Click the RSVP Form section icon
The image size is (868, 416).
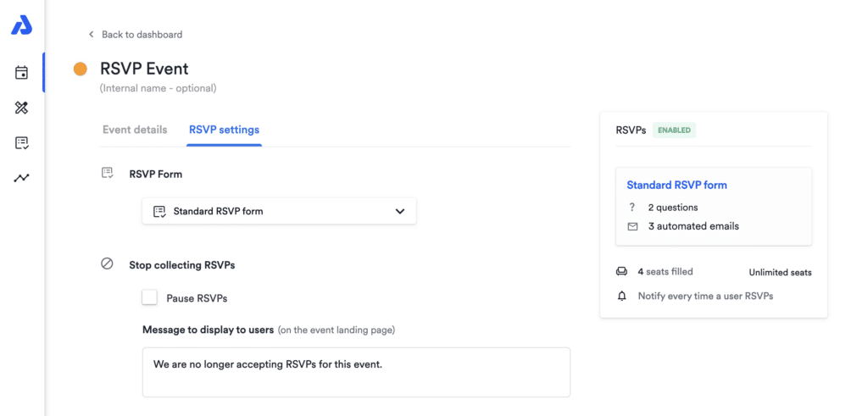point(108,173)
